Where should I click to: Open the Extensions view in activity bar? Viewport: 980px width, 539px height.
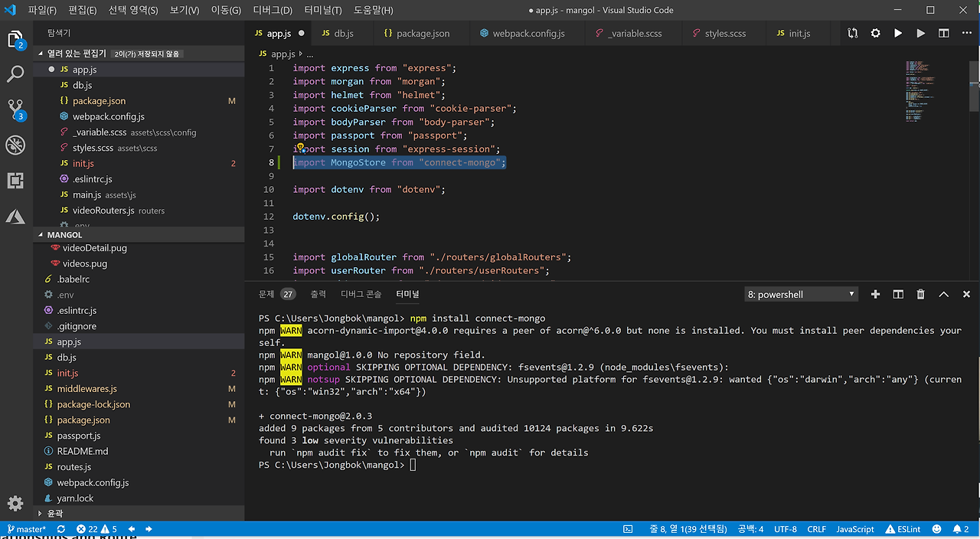click(x=15, y=181)
